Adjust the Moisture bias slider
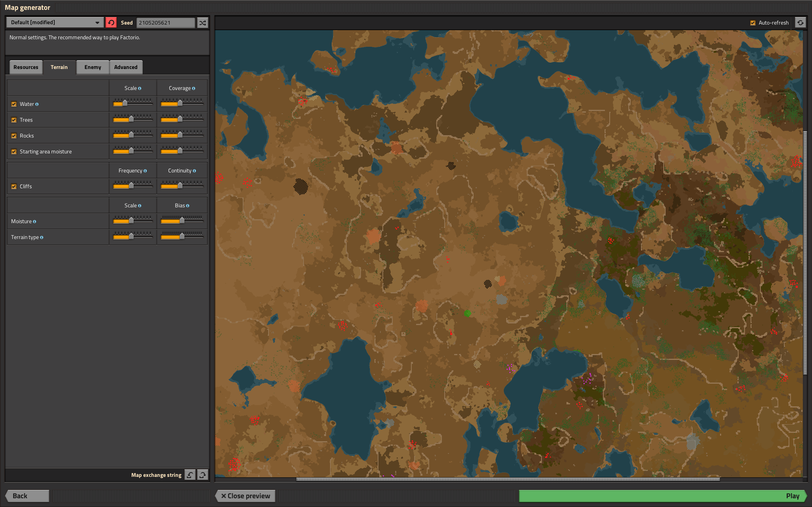The image size is (812, 507). (182, 220)
